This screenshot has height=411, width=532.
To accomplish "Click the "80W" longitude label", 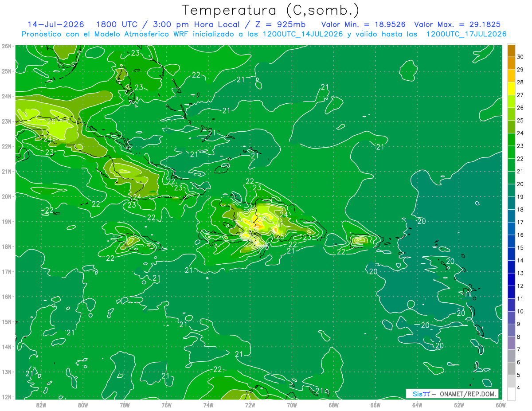I will 82,405.
